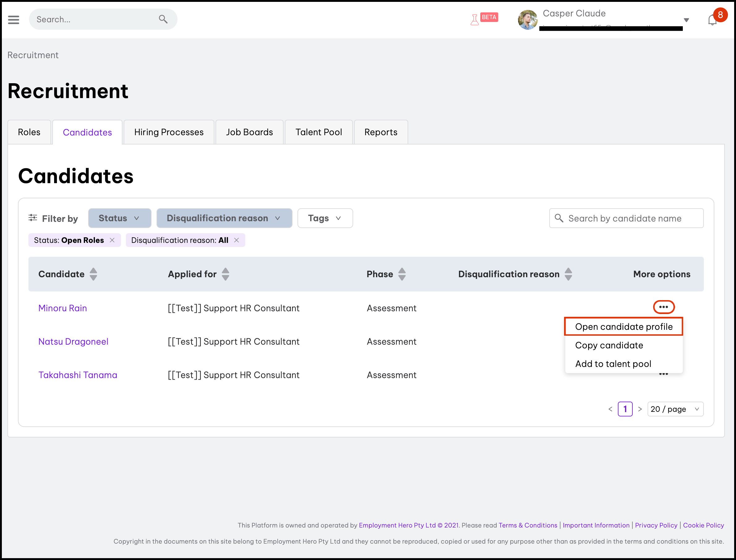Remove the Disqualification reason: All filter chip
The width and height of the screenshot is (736, 560).
tap(237, 240)
